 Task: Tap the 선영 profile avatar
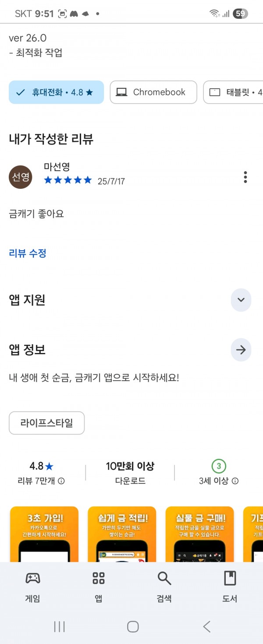click(21, 177)
